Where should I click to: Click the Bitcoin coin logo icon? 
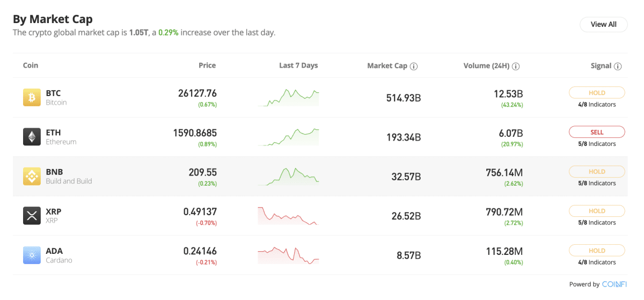click(32, 98)
